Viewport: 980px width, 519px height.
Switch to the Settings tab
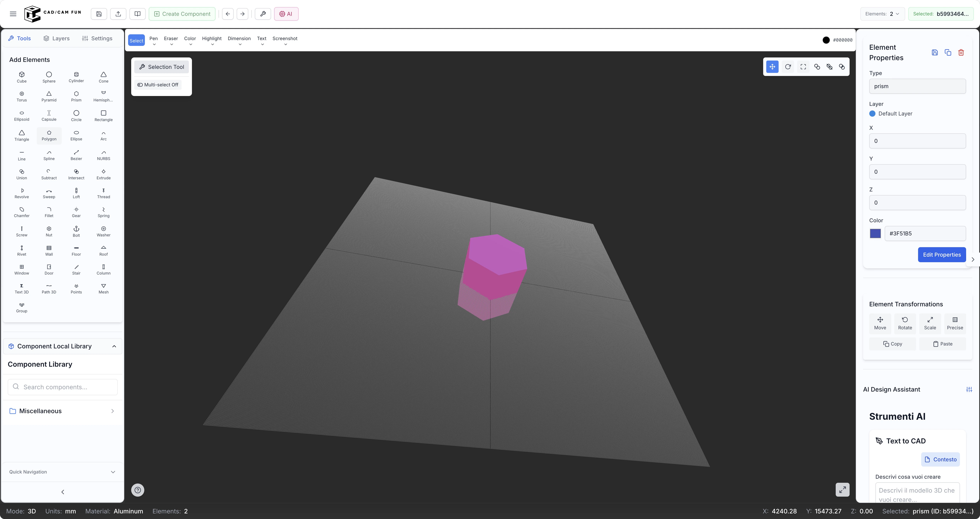point(97,38)
